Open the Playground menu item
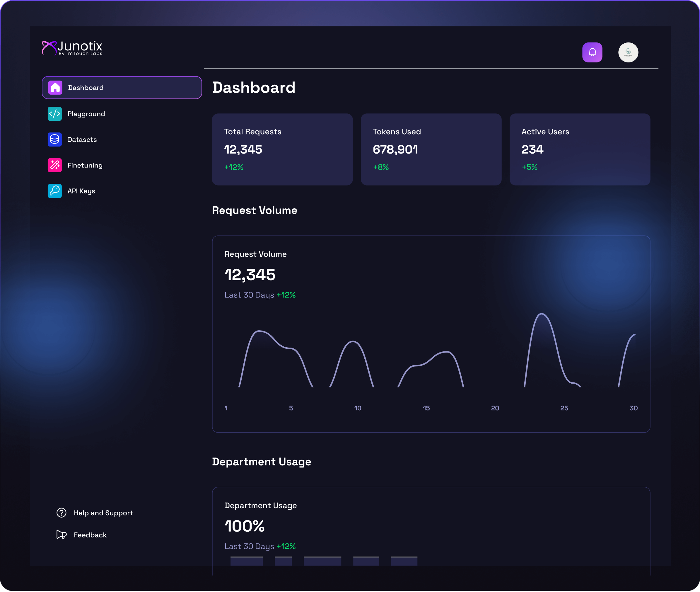This screenshot has width=700, height=592. pyautogui.click(x=86, y=114)
